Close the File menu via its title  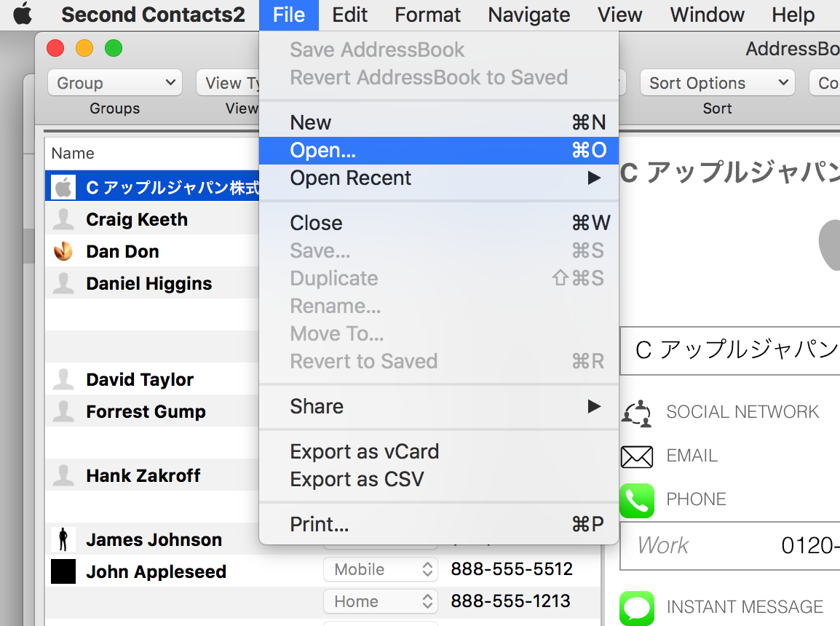pyautogui.click(x=289, y=15)
